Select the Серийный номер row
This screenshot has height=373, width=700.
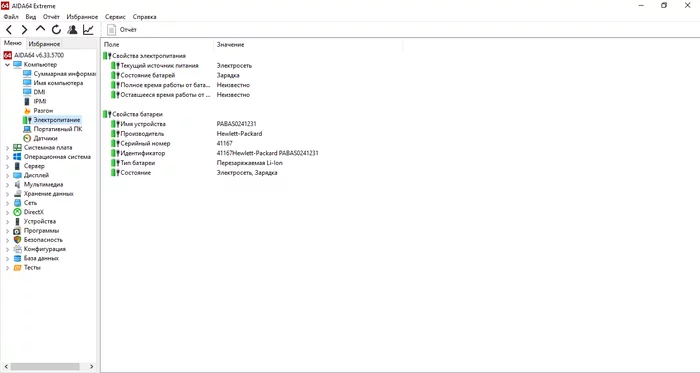[172, 144]
